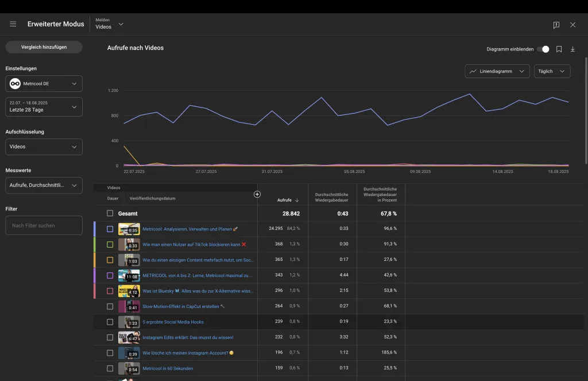Click the Metricool DE channel logo
This screenshot has width=588, height=381.
15,84
